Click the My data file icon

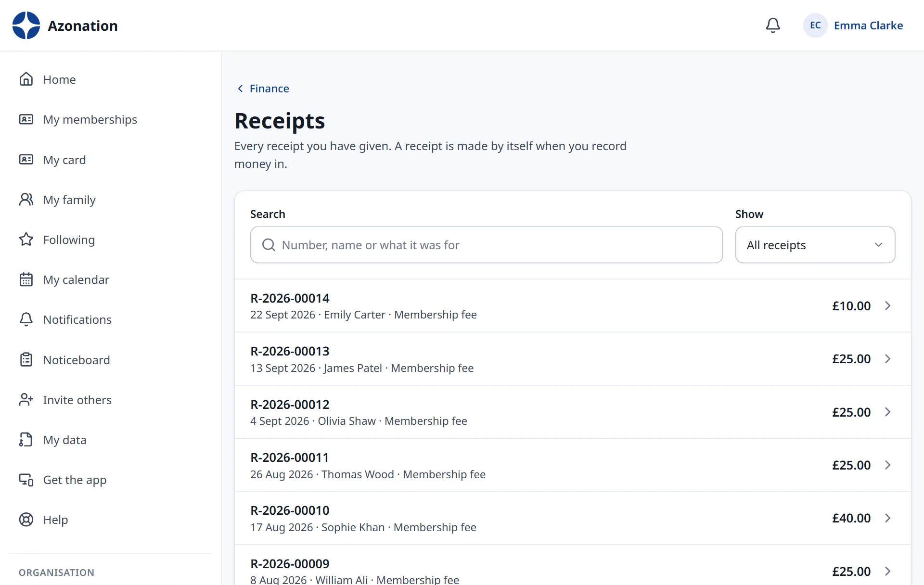pyautogui.click(x=26, y=440)
